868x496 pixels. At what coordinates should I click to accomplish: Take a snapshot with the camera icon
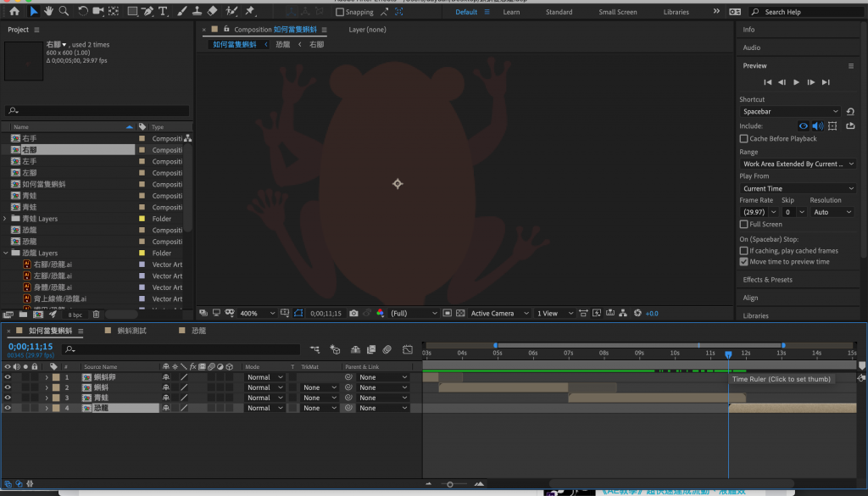tap(353, 314)
